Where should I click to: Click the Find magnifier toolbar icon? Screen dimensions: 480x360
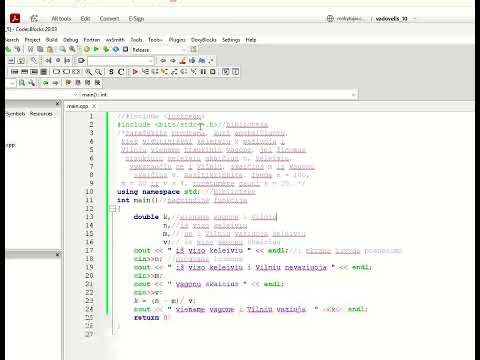62,50
